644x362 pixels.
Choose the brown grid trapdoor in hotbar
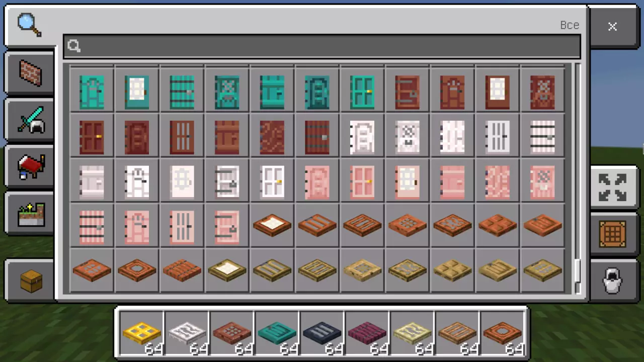(x=232, y=333)
